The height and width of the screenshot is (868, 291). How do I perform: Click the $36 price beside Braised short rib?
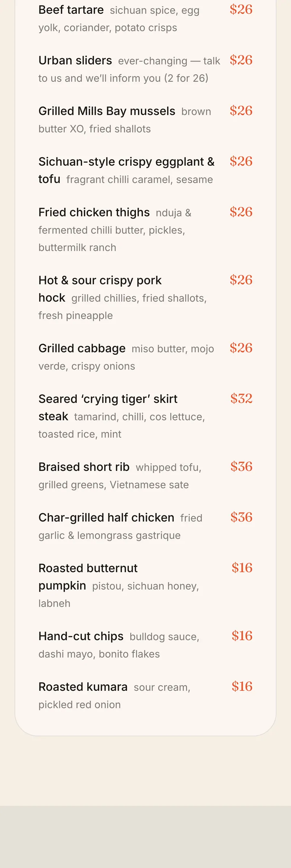(x=241, y=467)
